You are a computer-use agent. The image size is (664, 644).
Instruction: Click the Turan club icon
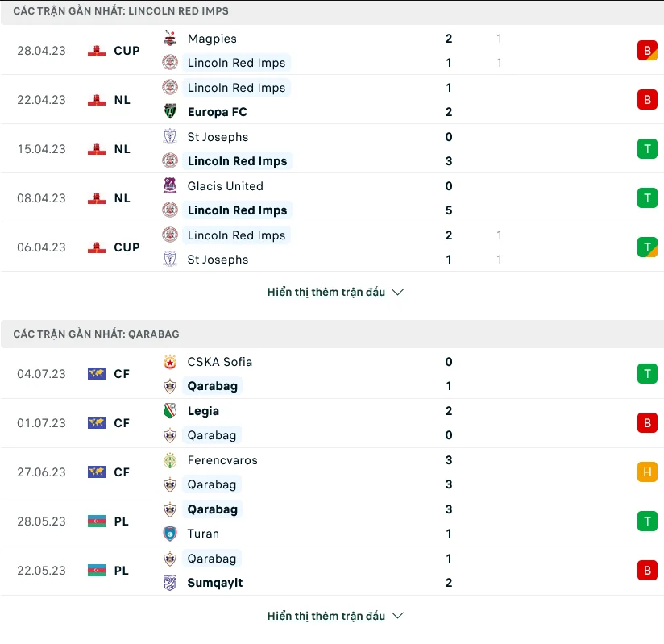pos(170,533)
